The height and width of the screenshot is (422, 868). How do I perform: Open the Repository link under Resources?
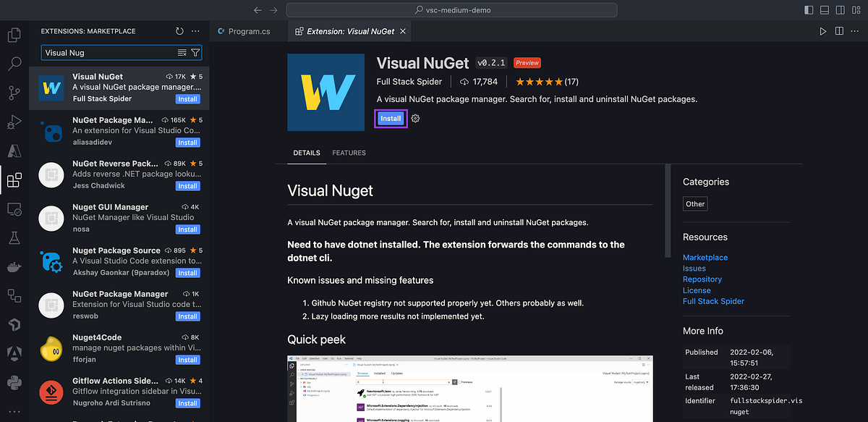pyautogui.click(x=702, y=279)
